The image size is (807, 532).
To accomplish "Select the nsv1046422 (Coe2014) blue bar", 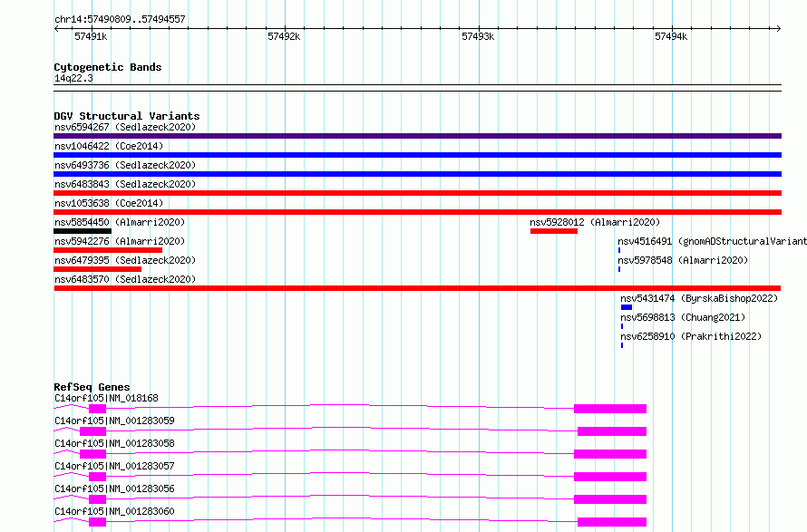I will [417, 155].
